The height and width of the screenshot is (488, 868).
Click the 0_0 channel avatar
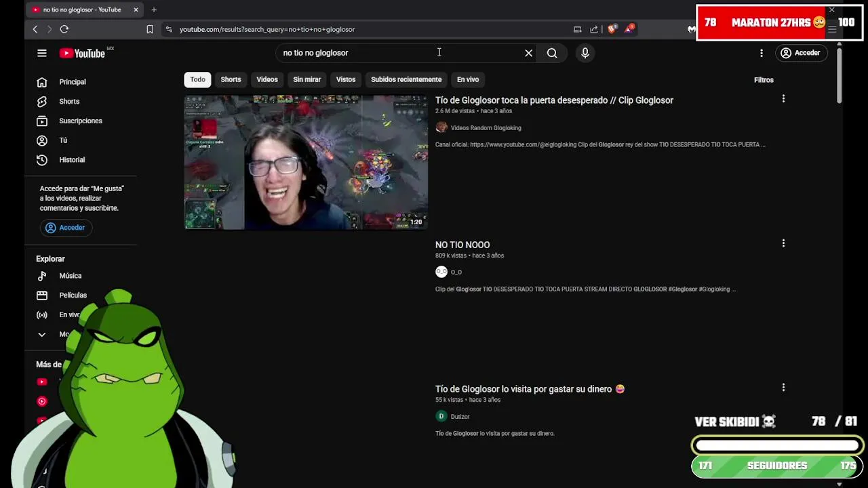(x=441, y=272)
